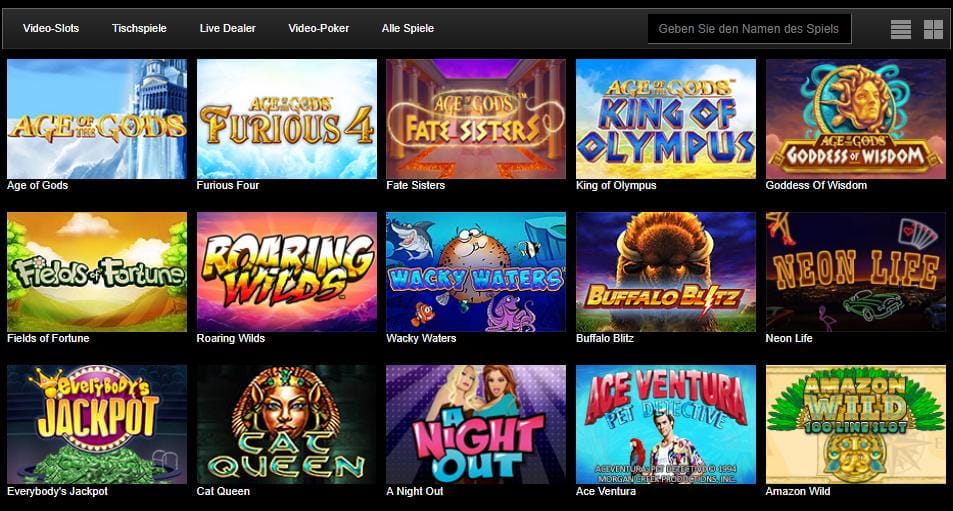Click the Fields of Fortune title link

tap(48, 338)
